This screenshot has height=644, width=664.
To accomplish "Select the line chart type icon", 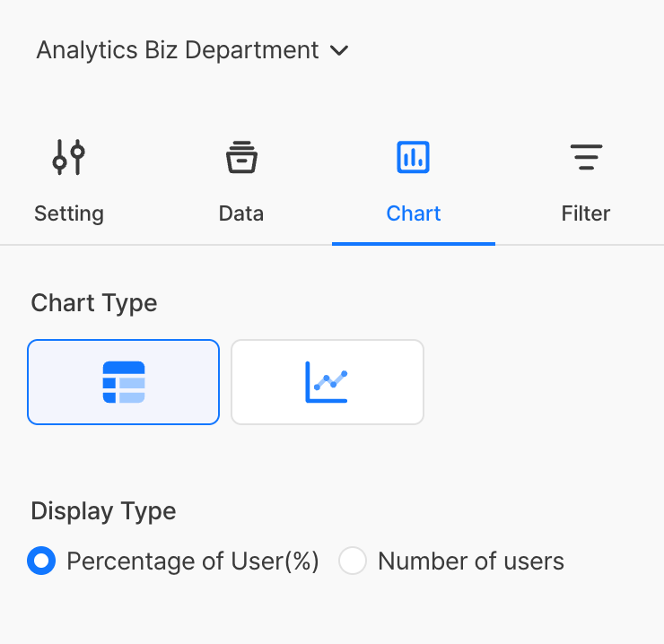I will 327,382.
